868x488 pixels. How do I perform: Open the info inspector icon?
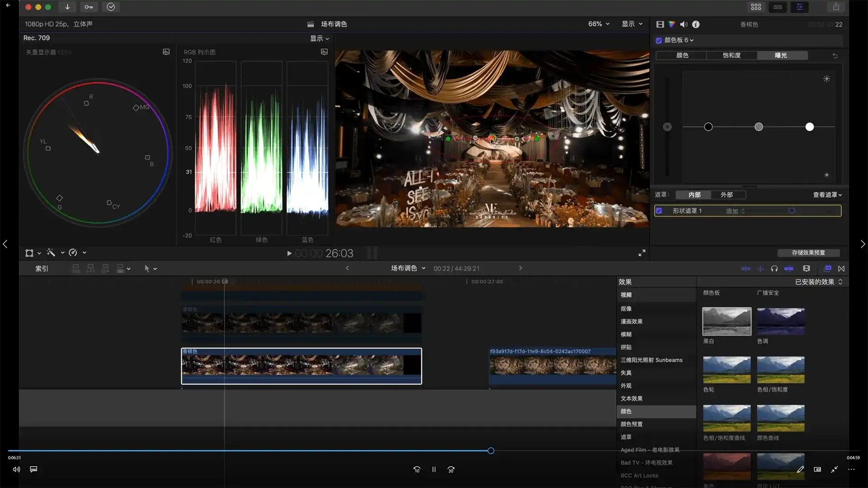696,24
